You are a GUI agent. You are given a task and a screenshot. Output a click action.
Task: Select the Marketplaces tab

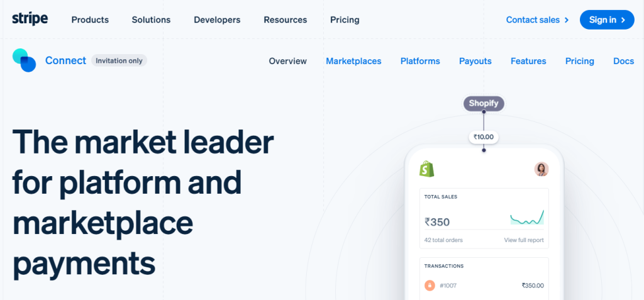pos(353,61)
